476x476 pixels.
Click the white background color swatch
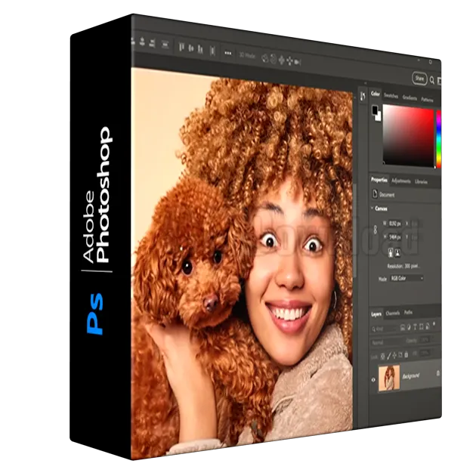pyautogui.click(x=379, y=116)
